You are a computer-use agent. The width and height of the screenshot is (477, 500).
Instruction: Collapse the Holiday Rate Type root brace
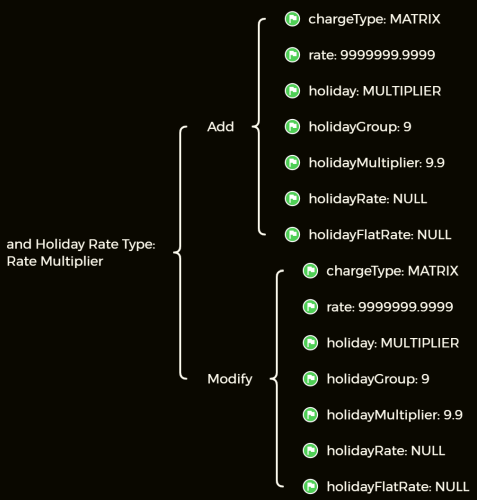click(x=180, y=253)
